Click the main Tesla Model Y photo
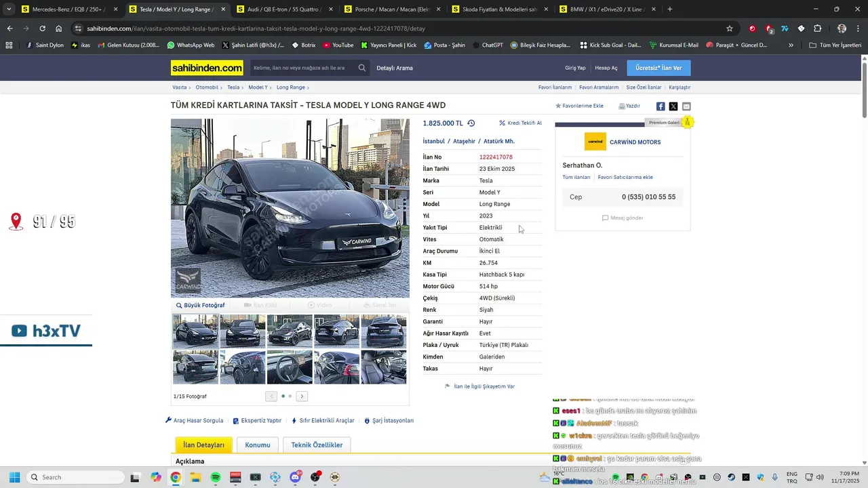Viewport: 868px width, 488px height. (x=290, y=208)
